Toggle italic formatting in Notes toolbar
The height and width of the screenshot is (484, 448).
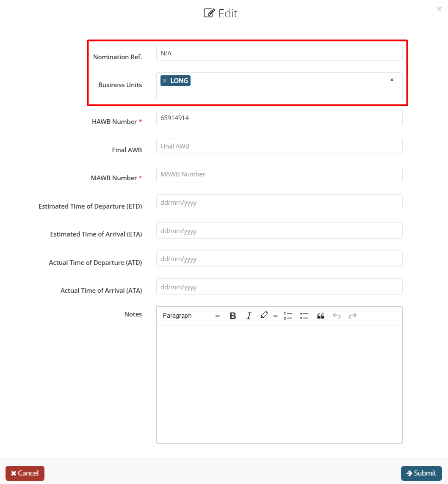click(249, 316)
